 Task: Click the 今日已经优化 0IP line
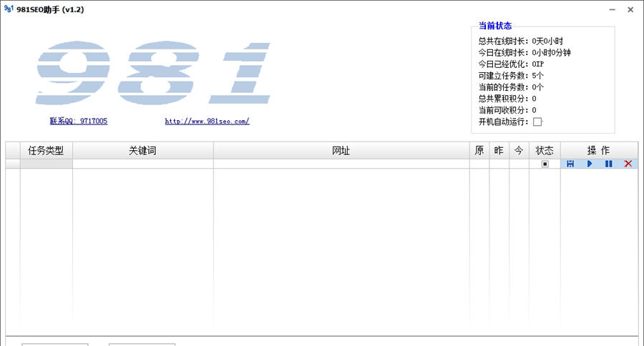[x=511, y=64]
